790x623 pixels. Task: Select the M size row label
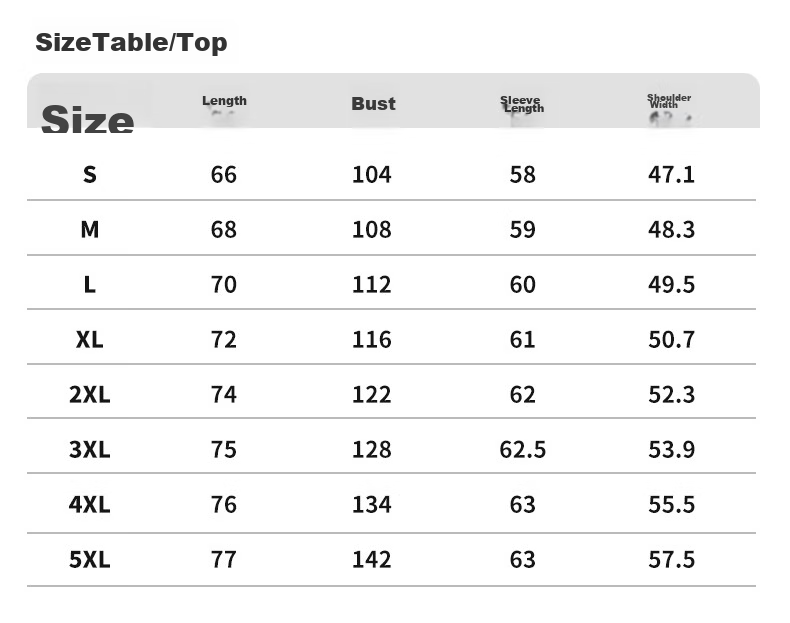(x=90, y=230)
